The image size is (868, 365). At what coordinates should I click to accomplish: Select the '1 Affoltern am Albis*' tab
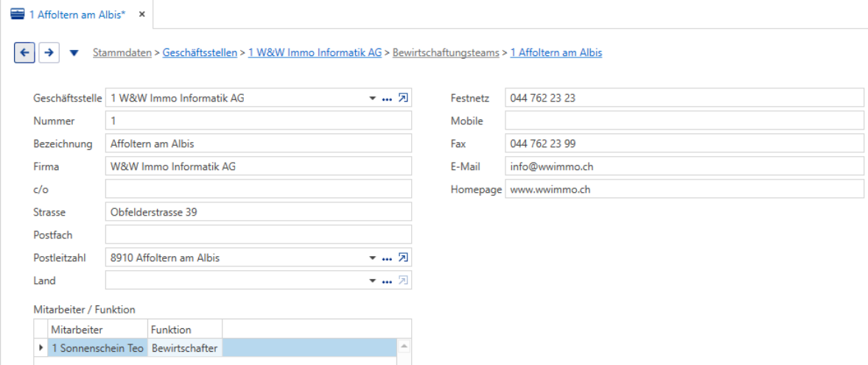(78, 15)
